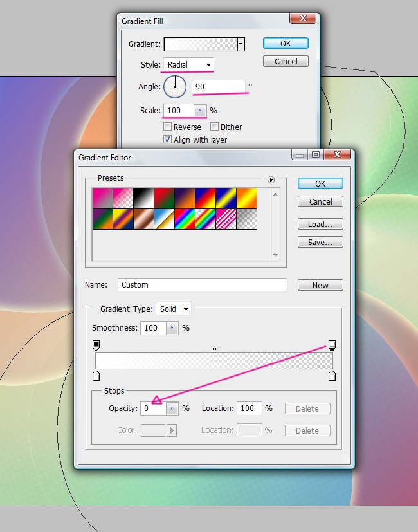Click the gradient preview swatch in Gradient Fill
Image resolution: width=418 pixels, height=532 pixels.
pos(201,44)
